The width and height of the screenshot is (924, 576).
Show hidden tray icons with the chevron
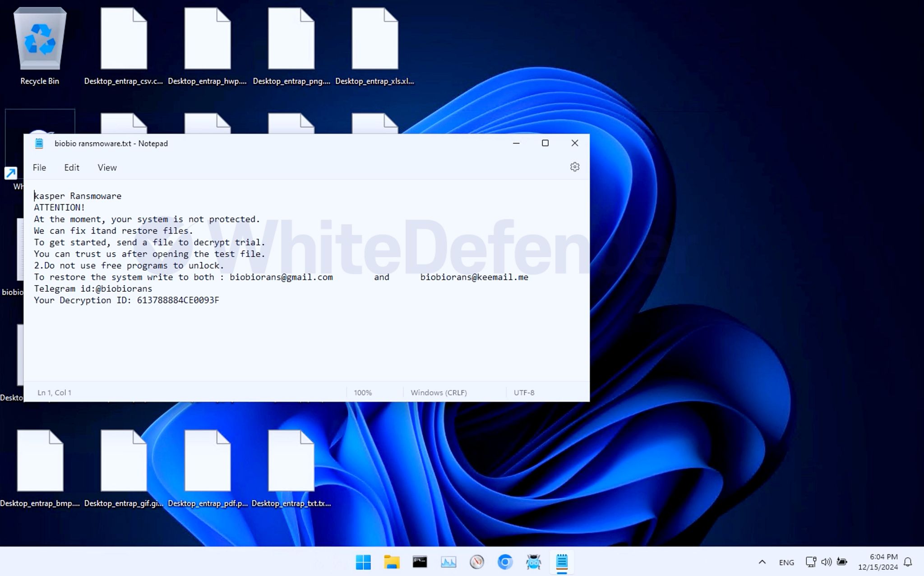click(762, 562)
